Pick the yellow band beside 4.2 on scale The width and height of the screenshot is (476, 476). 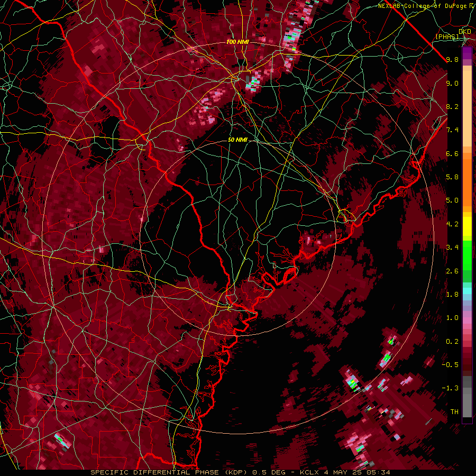[x=467, y=226]
